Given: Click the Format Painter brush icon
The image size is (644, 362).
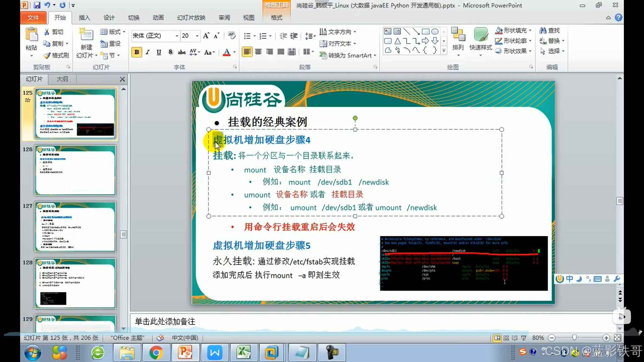Looking at the screenshot, I should pos(47,55).
